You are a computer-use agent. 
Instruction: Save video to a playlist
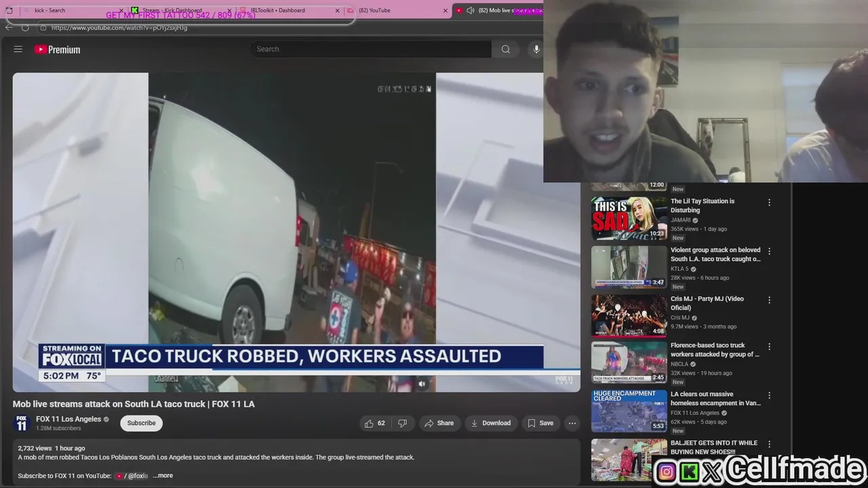(540, 423)
